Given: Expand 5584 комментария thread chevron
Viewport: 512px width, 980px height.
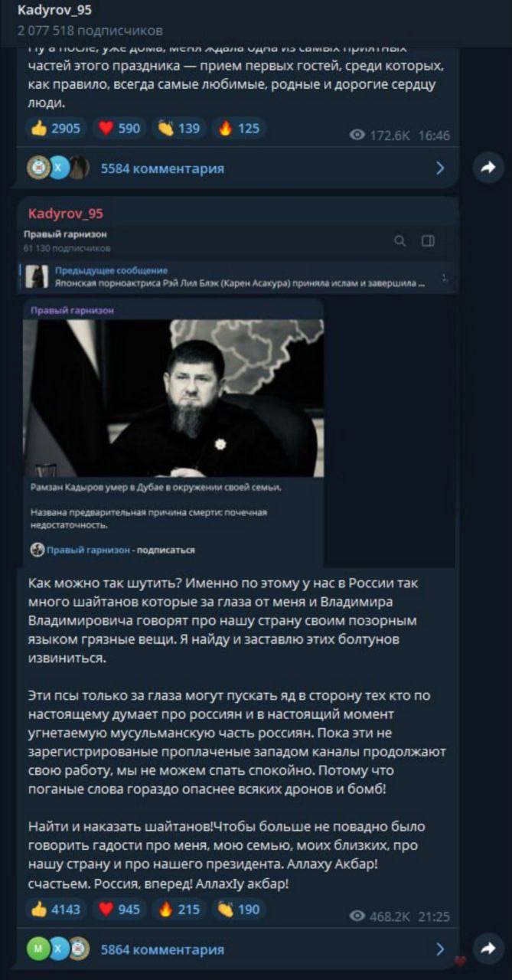Looking at the screenshot, I should pos(440,168).
